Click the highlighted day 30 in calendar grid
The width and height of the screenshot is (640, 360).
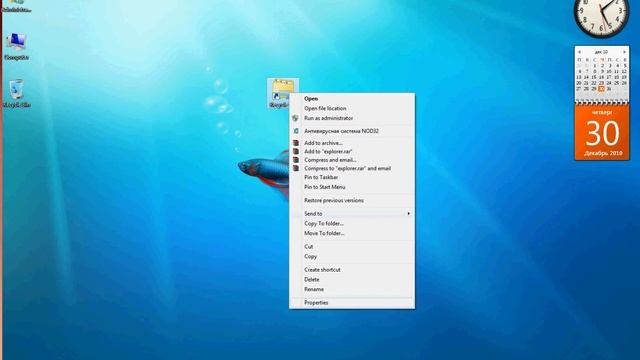pos(601,89)
